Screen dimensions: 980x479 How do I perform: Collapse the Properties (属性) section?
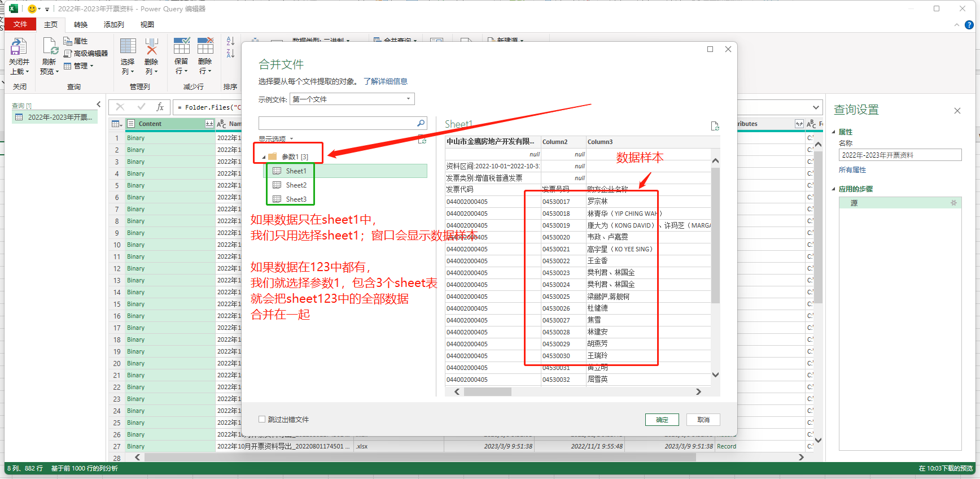pos(834,132)
